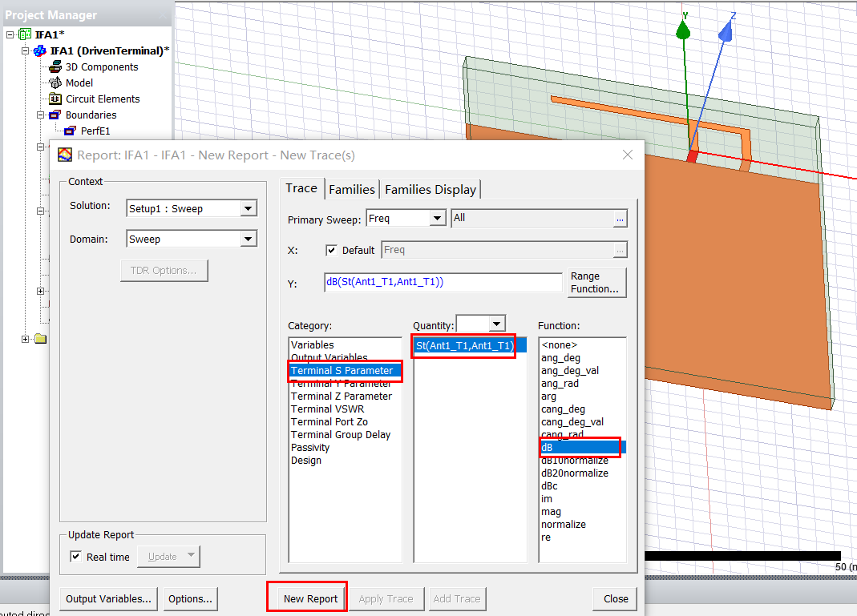Open the Primary Sweep Freq dropdown

click(x=437, y=219)
